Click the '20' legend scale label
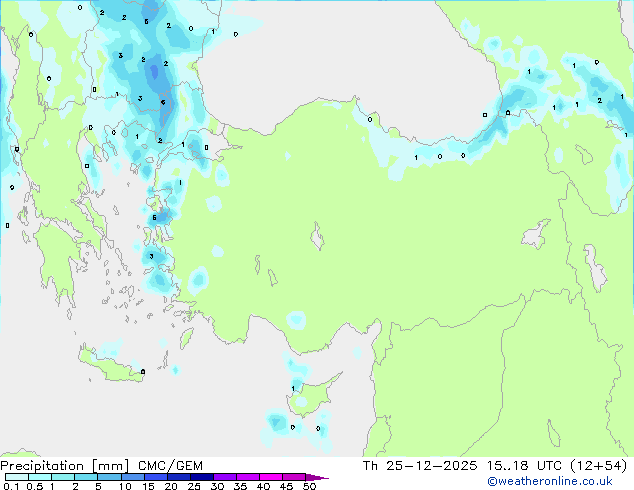 click(171, 486)
